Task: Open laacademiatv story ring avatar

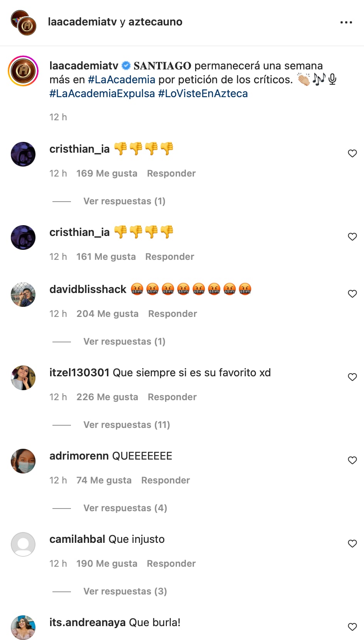Action: 23,71
